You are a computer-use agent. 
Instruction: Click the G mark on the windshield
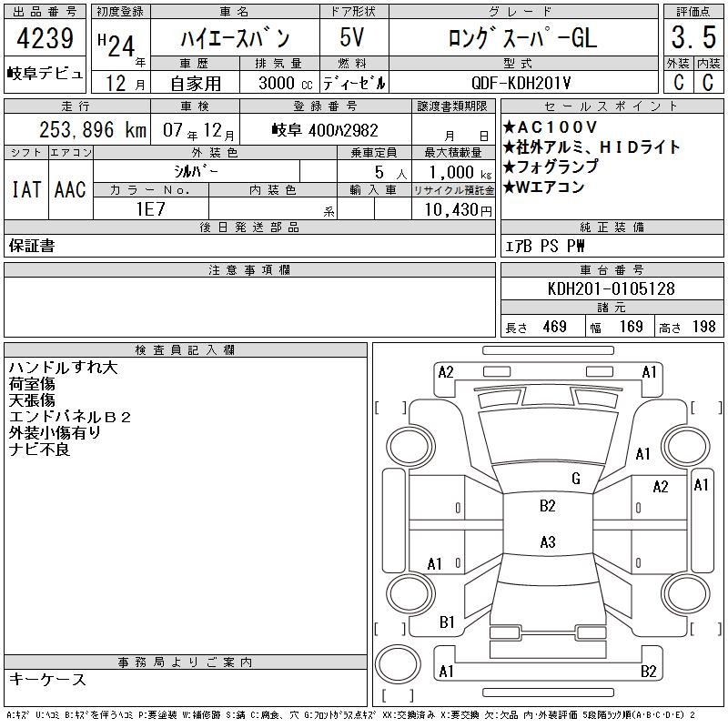pyautogui.click(x=575, y=479)
